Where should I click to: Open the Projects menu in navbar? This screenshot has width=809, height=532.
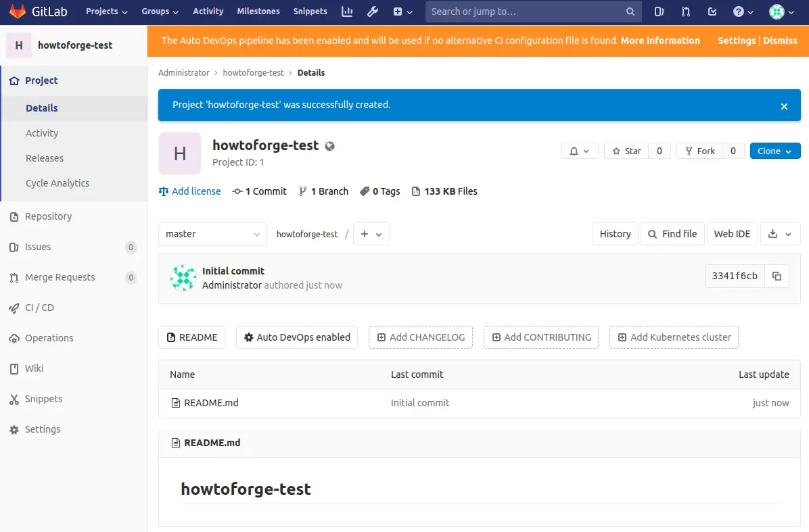(x=106, y=11)
